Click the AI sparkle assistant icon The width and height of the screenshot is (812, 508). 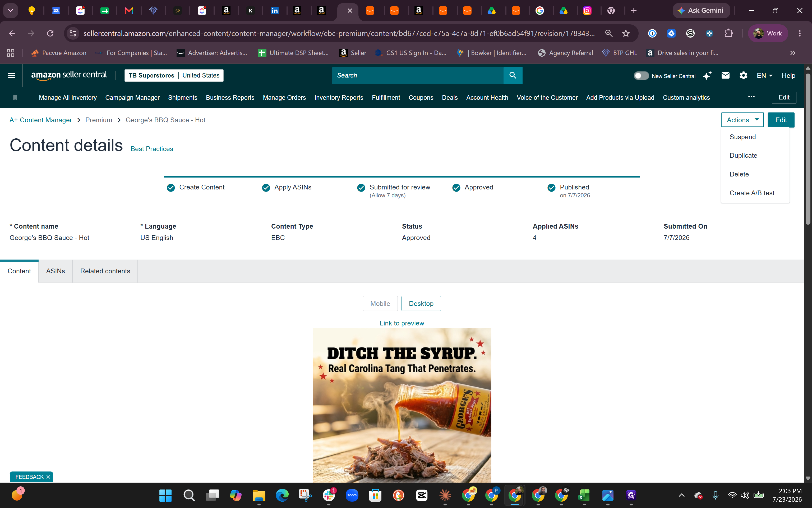(x=707, y=76)
